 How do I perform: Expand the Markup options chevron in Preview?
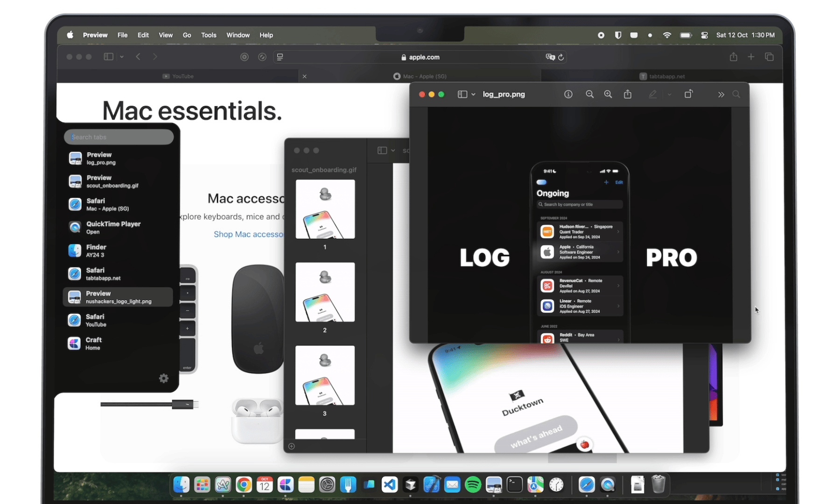click(x=669, y=94)
